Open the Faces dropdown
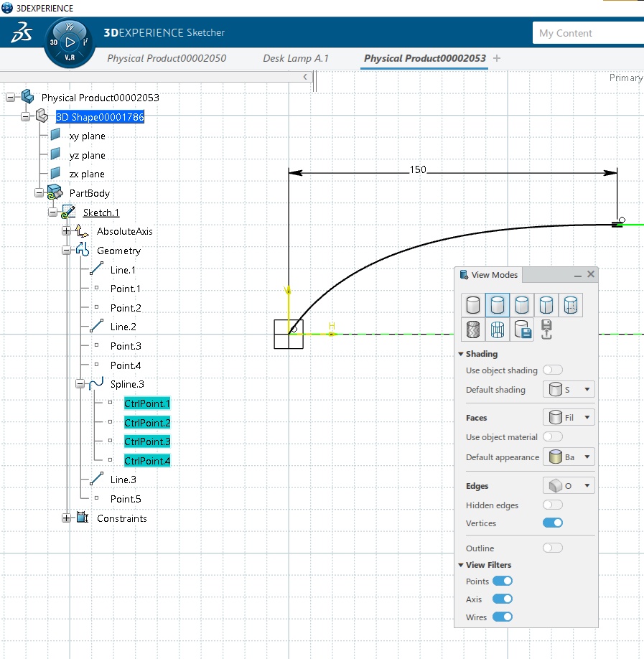This screenshot has height=659, width=644. coord(569,417)
